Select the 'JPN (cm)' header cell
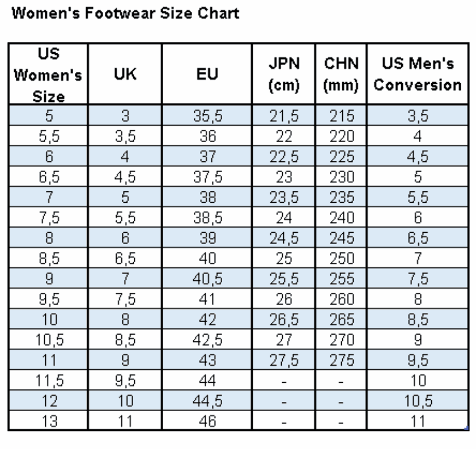The width and height of the screenshot is (476, 449). click(284, 74)
